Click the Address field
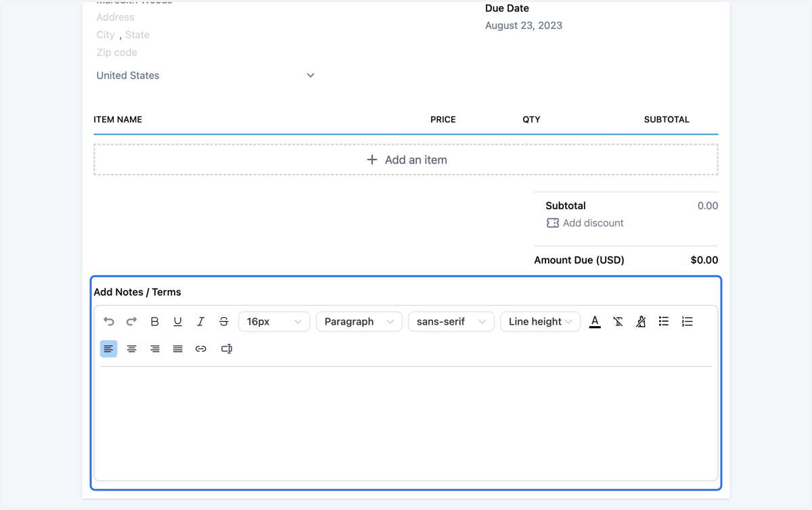Viewport: 812px width, 510px height. [116, 17]
